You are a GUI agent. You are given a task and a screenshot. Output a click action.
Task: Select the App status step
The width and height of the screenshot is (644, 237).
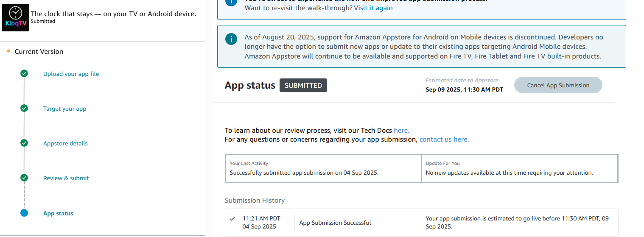[x=58, y=213]
